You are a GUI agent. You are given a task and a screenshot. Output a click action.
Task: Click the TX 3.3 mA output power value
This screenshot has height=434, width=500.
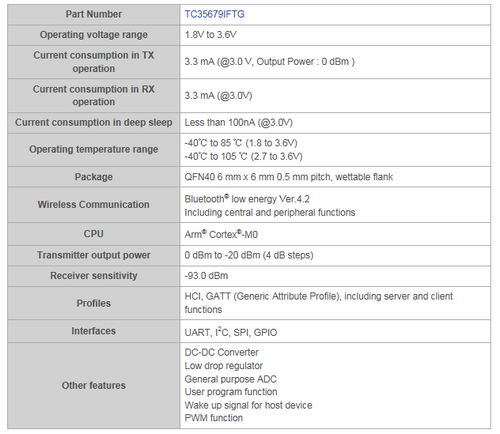pos(270,62)
